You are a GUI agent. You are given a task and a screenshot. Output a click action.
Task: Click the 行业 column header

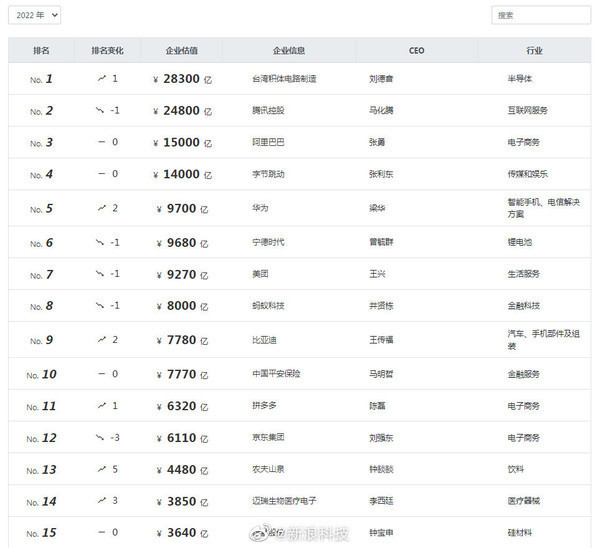[534, 51]
